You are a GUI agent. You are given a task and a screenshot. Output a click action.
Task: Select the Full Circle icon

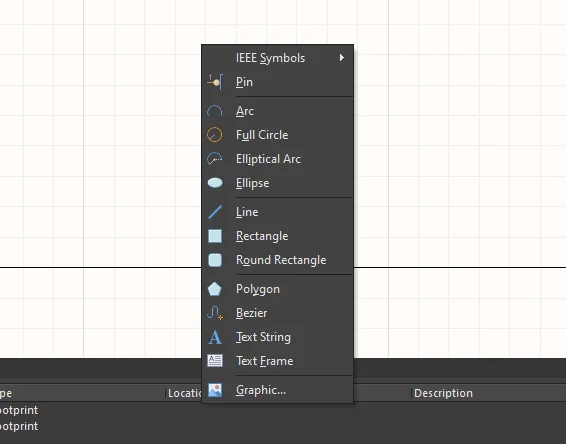(x=214, y=135)
